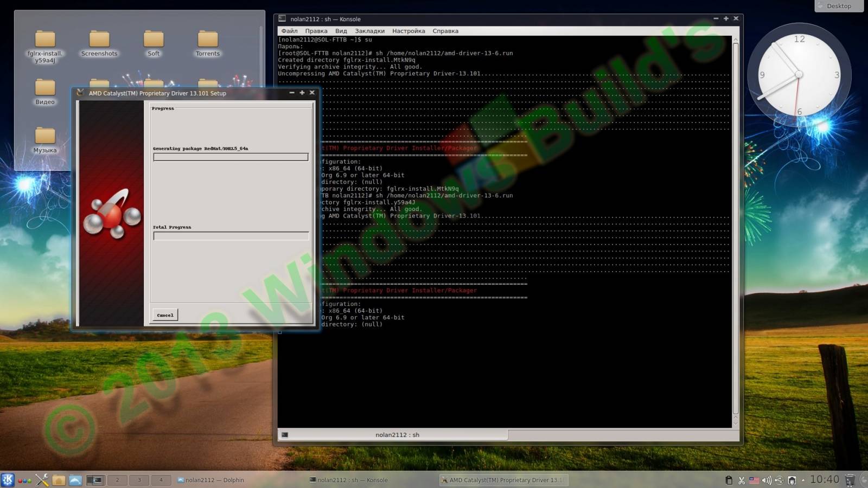Image resolution: width=868 pixels, height=488 pixels.
Task: Click the 'Progress' heading in setup window
Action: 163,108
